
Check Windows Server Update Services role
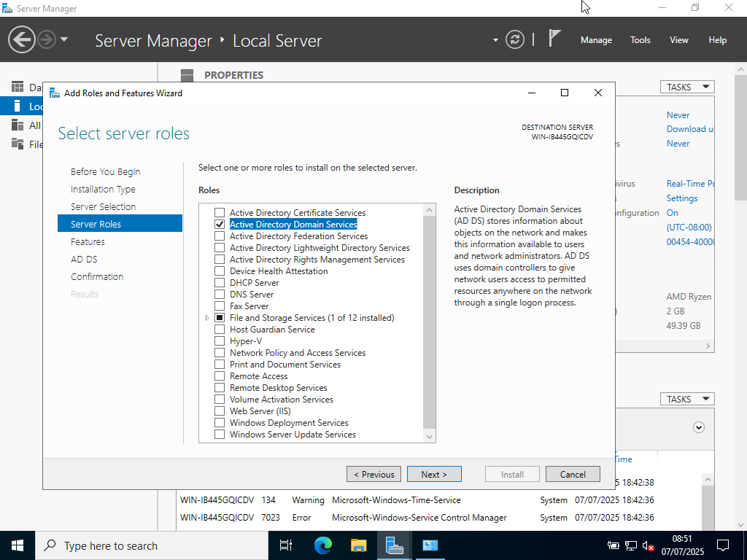pyautogui.click(x=220, y=435)
